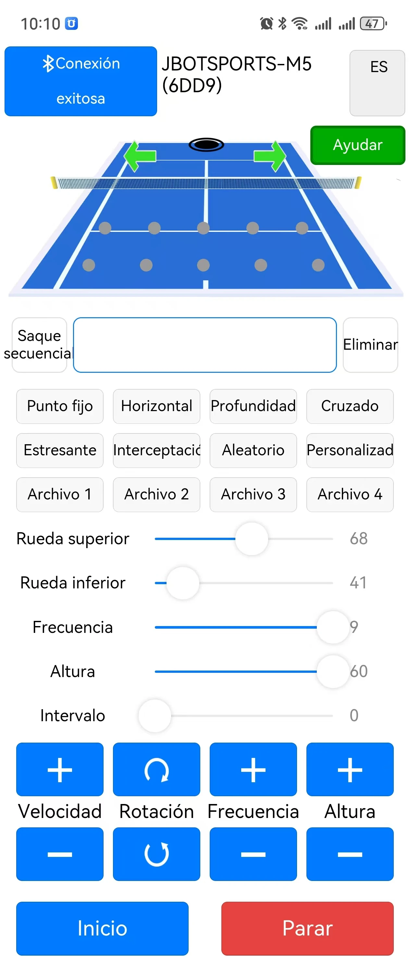Select the Punto fijo mode

click(60, 406)
